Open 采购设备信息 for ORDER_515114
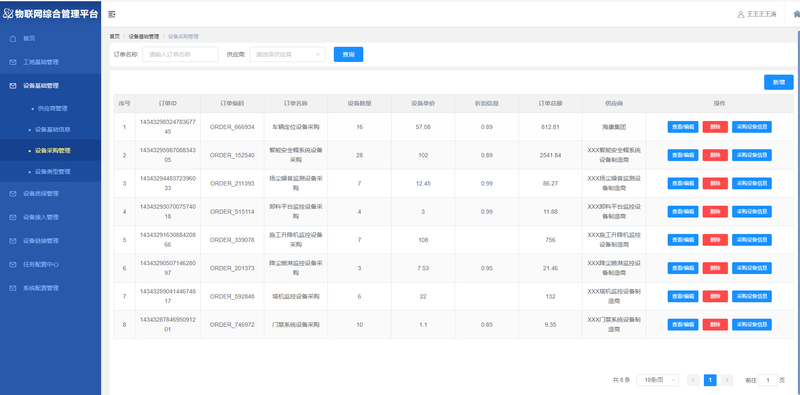Image resolution: width=800 pixels, height=395 pixels. [x=752, y=211]
